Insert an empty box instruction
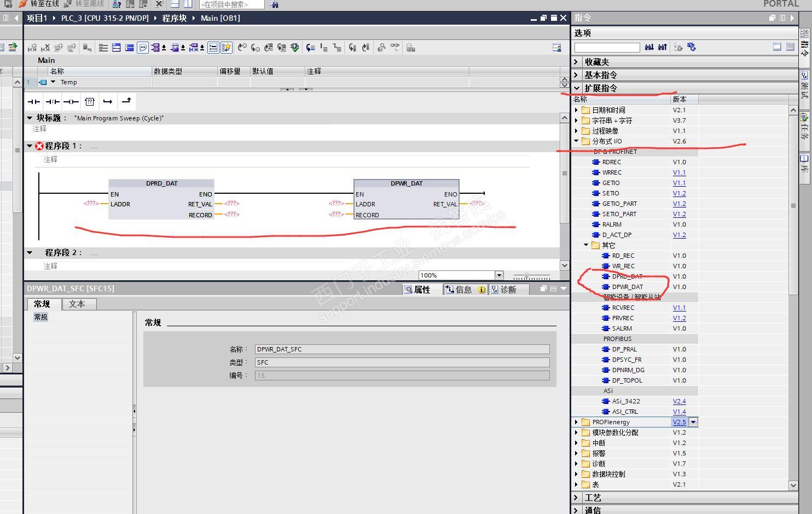 [90, 101]
